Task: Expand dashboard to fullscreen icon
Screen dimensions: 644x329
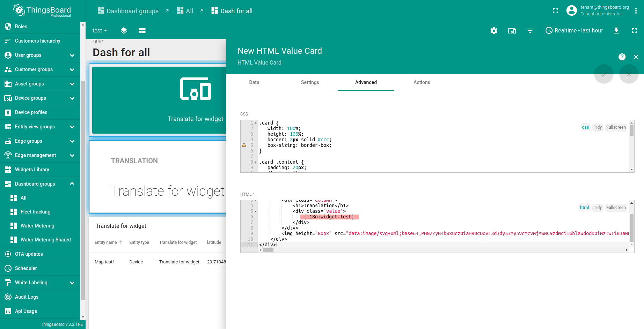Action: point(635,31)
